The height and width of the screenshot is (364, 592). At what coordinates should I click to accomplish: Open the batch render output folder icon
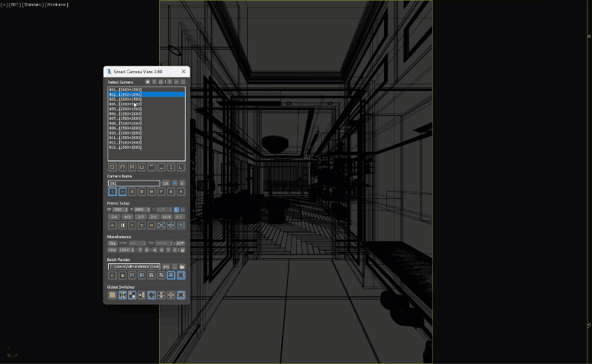click(181, 266)
